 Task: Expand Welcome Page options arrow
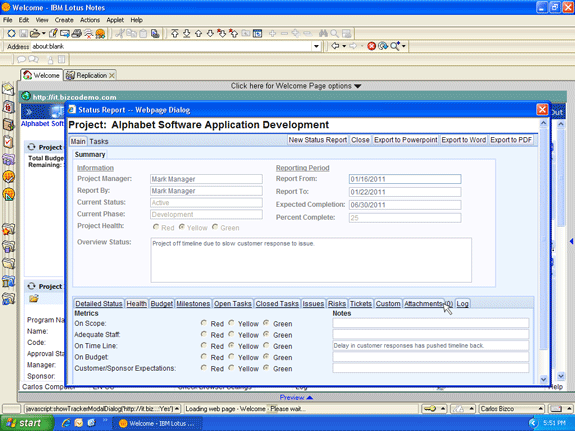tap(358, 86)
